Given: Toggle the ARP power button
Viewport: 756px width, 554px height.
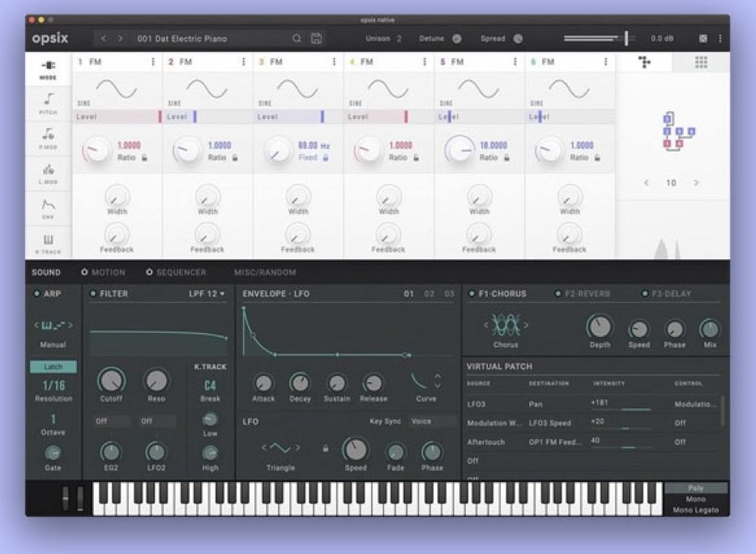Looking at the screenshot, I should (36, 293).
